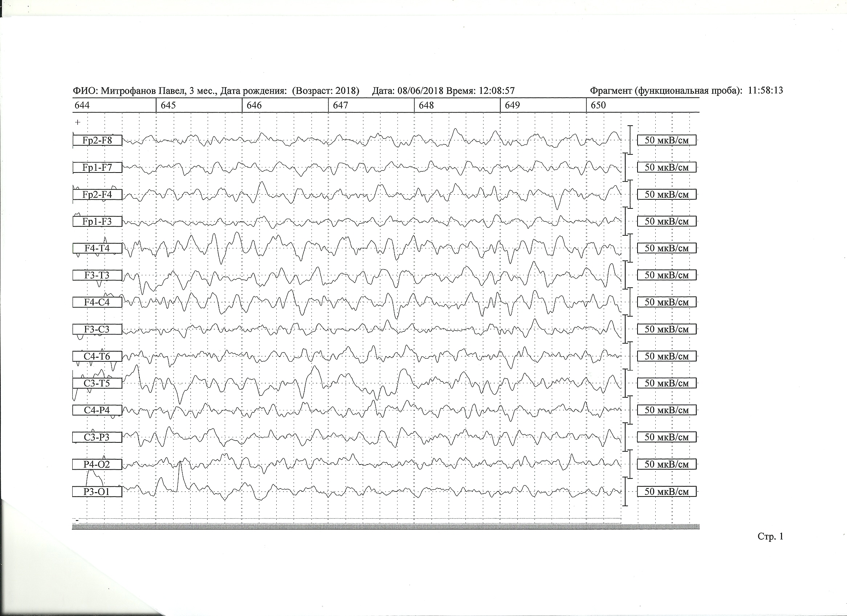Click the Fp2-F8 channel label

97,141
